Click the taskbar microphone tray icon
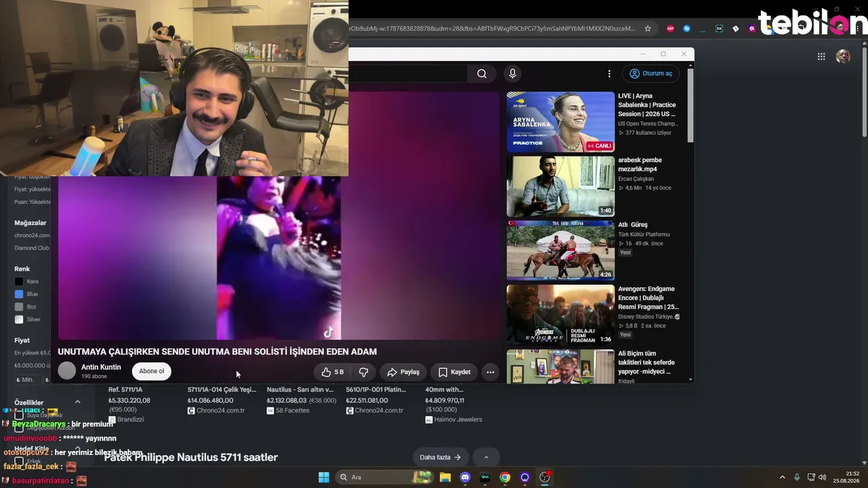This screenshot has height=488, width=868. [797, 477]
